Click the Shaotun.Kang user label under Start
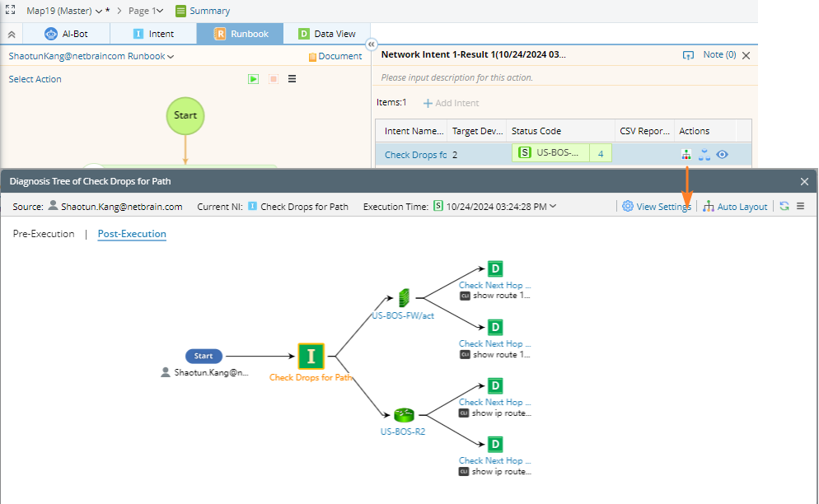 (211, 372)
